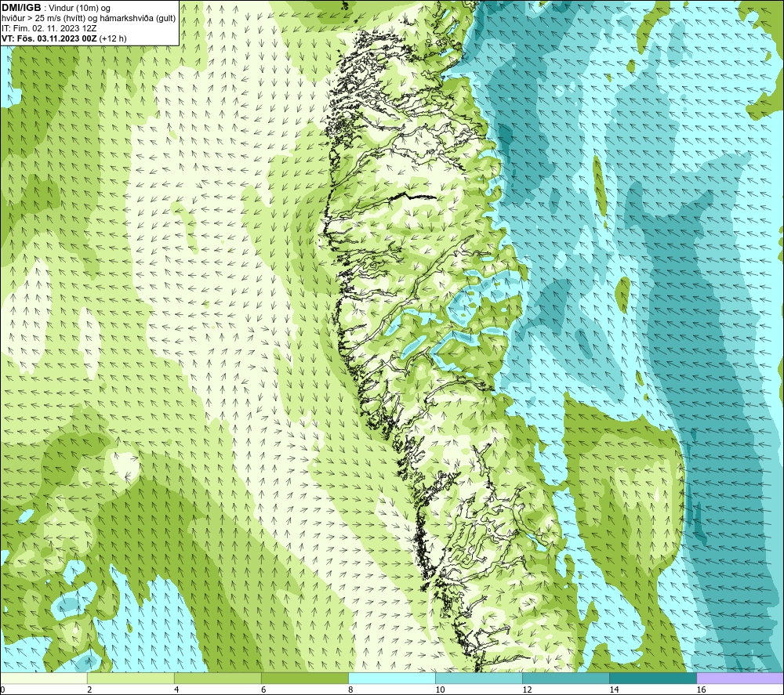Click the legend label '10'
Image resolution: width=784 pixels, height=695 pixels.
[440, 690]
